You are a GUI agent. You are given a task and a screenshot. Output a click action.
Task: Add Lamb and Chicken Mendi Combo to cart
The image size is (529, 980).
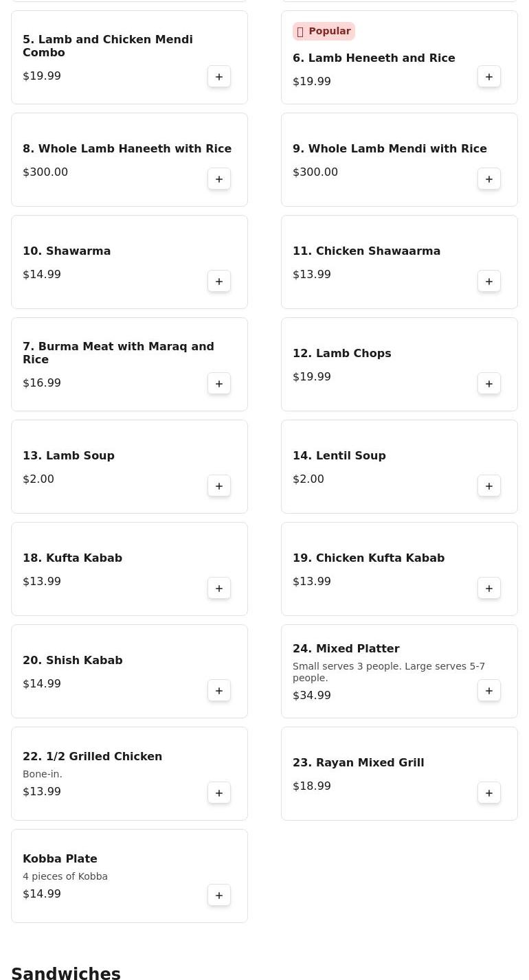[219, 77]
